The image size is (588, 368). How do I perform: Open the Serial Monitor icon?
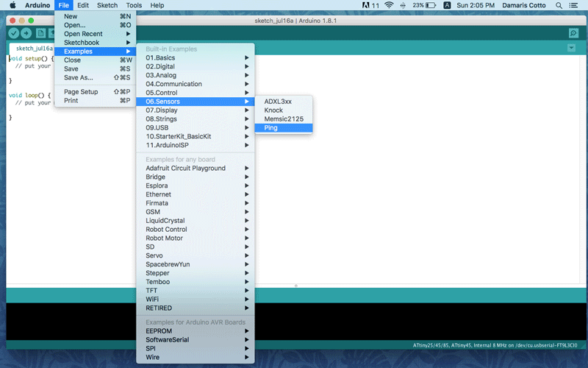coord(573,33)
